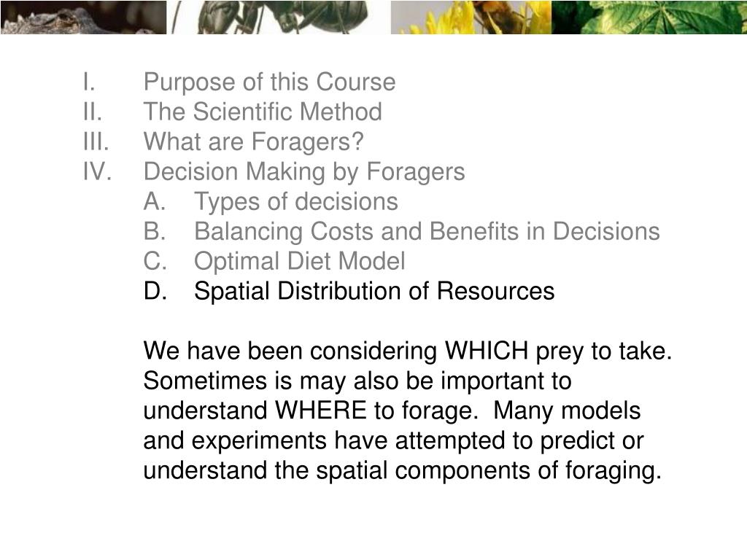Select 'The Scientific Method' outline item
Viewport: 747px width, 560px height.
263,112
